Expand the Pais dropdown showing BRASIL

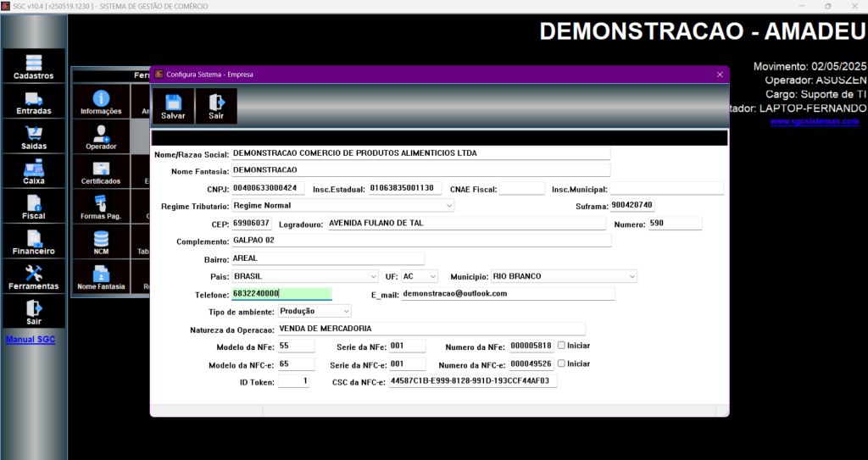[374, 276]
